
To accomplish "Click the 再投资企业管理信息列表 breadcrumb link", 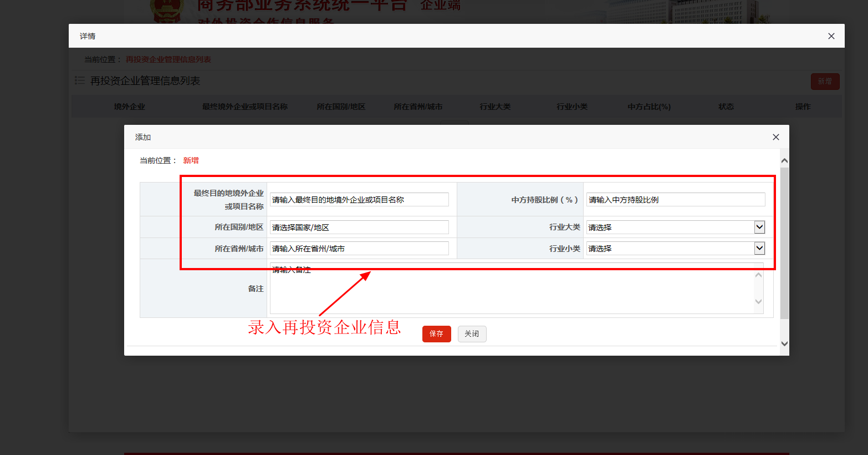I will point(168,59).
